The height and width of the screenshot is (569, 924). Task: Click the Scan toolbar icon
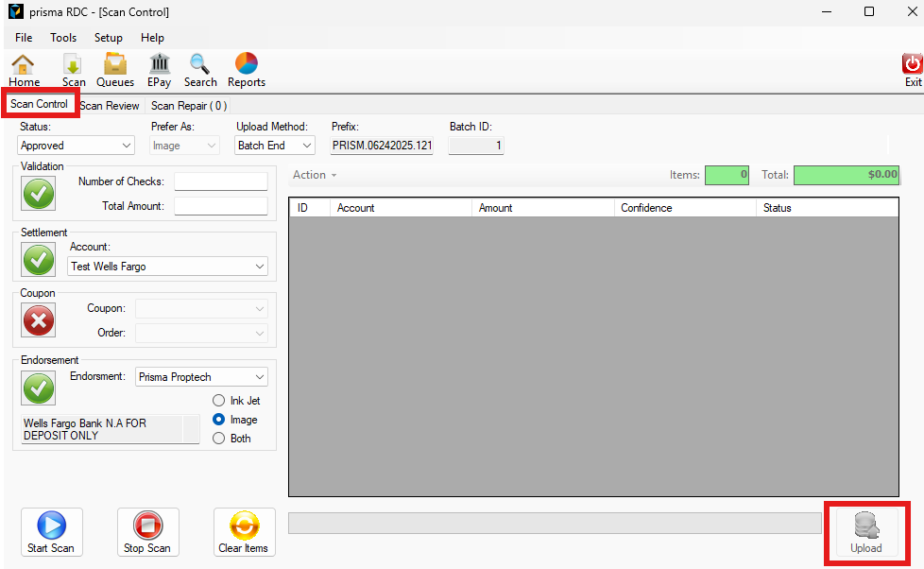[x=74, y=66]
